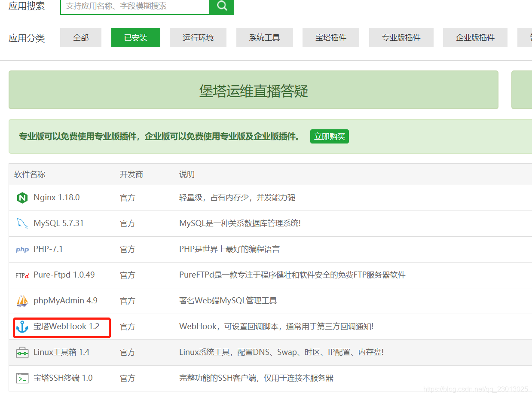Viewport: 532px width, 397px height.
Task: Click the 专业版可以免费使用 notice text
Action: (159, 137)
